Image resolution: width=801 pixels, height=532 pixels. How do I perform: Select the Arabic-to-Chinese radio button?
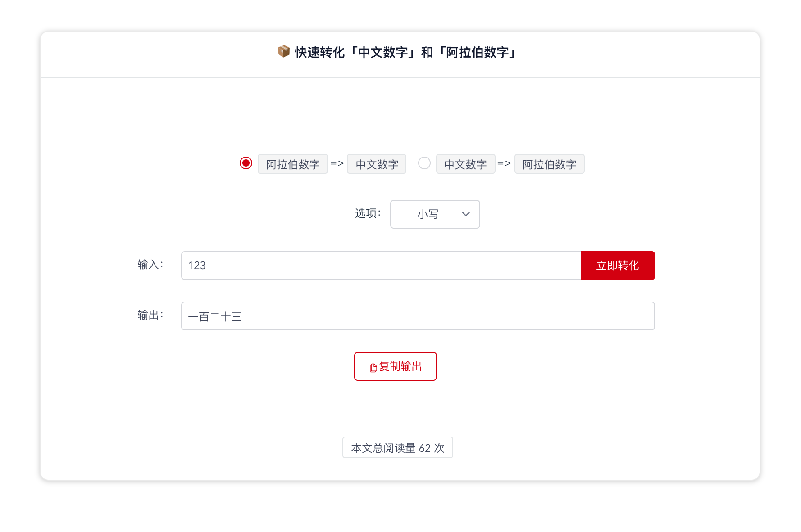246,163
